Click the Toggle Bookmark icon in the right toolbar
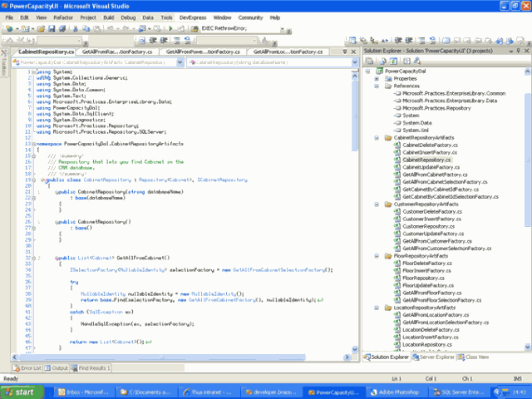532x399 pixels. pos(446,41)
